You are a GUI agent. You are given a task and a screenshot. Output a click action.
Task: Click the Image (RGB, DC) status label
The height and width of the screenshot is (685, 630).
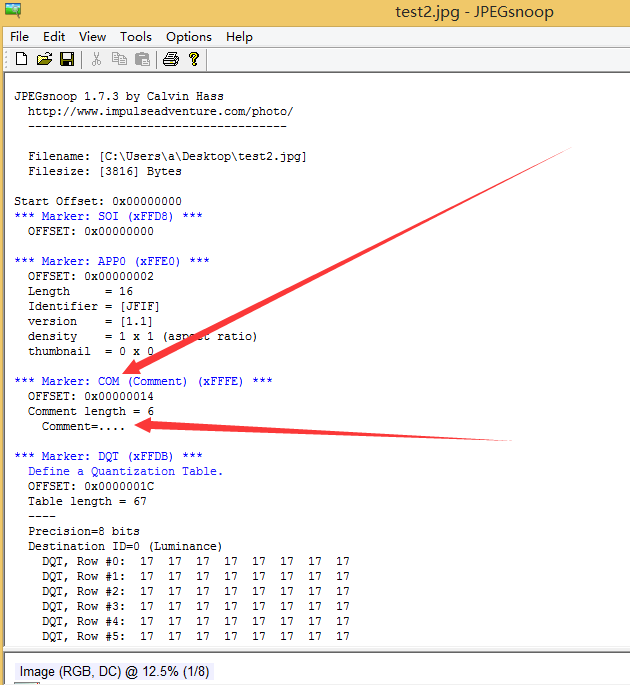pyautogui.click(x=114, y=671)
